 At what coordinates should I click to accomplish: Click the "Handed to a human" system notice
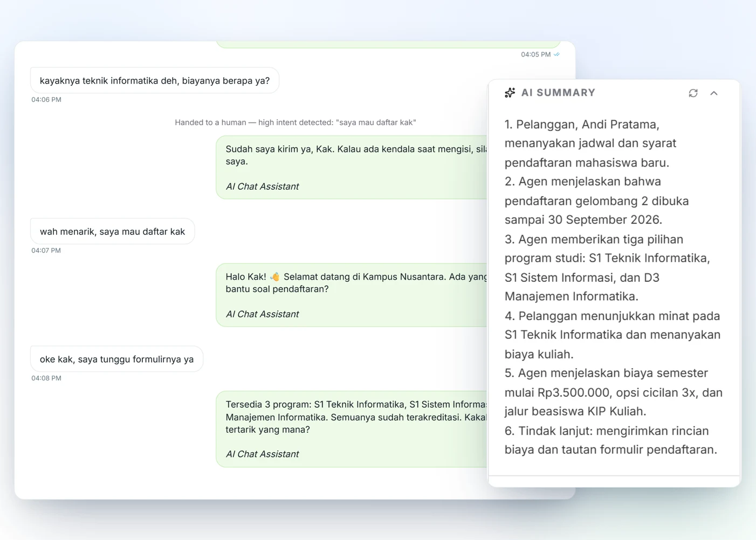coord(295,122)
